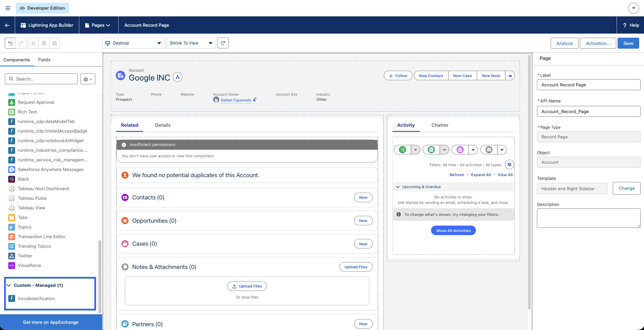Collapse the Upcoming & Overdue section
This screenshot has height=330, width=644.
[x=398, y=187]
